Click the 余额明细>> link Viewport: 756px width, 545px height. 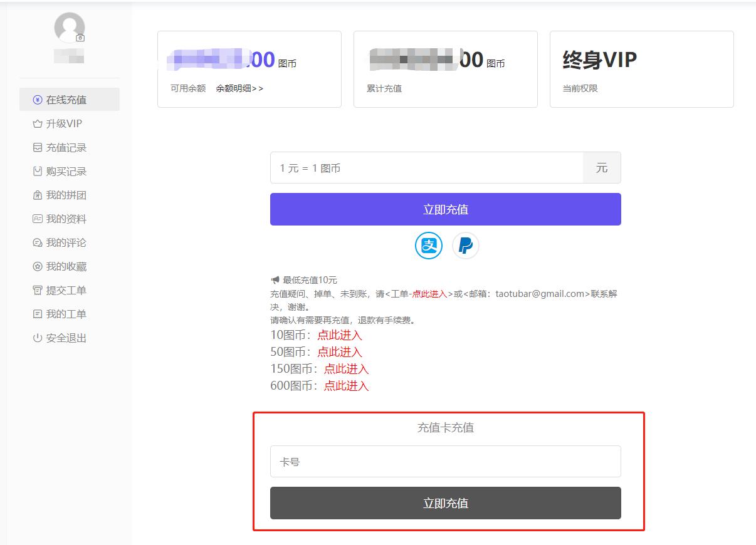[239, 88]
